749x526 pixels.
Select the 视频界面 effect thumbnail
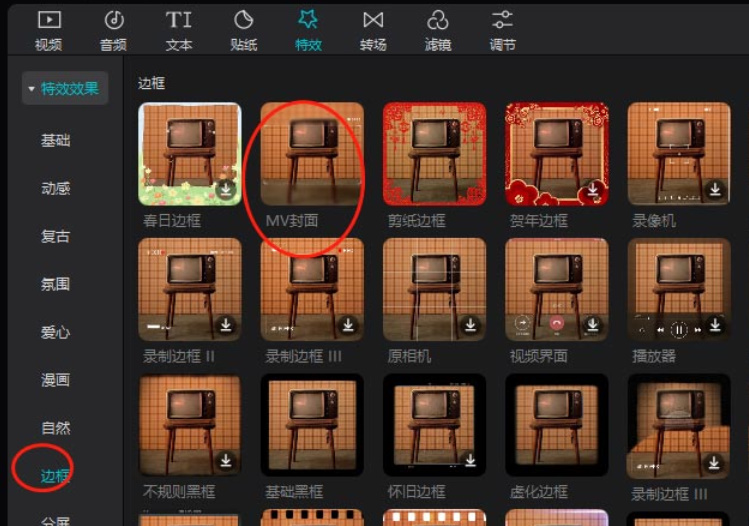point(556,290)
